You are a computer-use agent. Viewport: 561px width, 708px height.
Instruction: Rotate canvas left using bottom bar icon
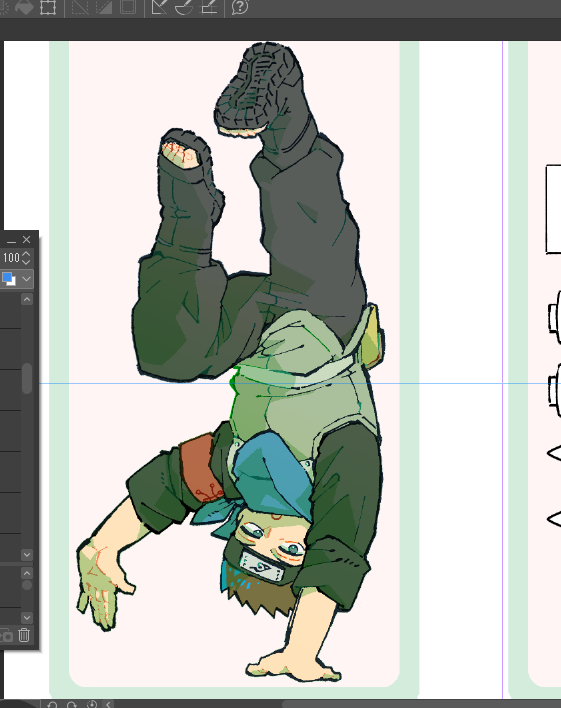click(x=52, y=704)
